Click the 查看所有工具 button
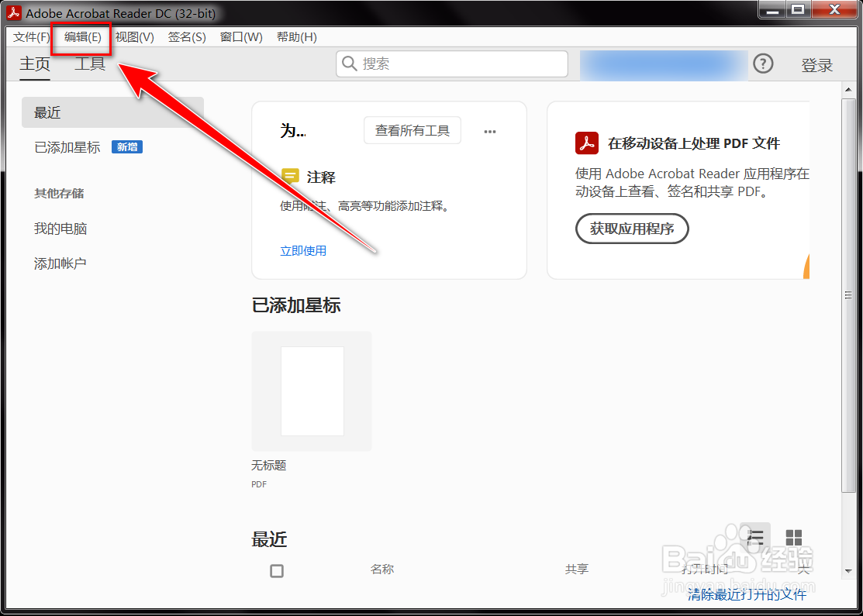Viewport: 863px width, 616px height. point(413,130)
